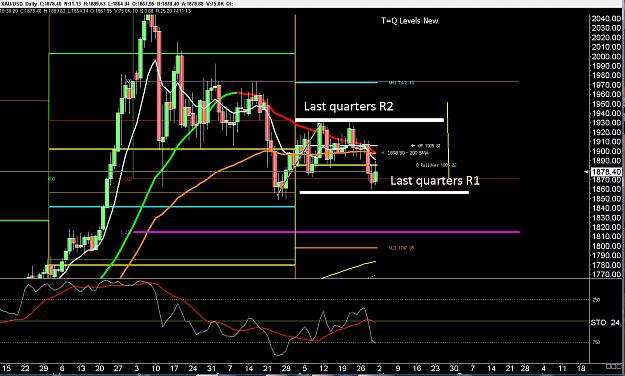Click the 'STO 24' stochastic indicator label

coord(605,322)
